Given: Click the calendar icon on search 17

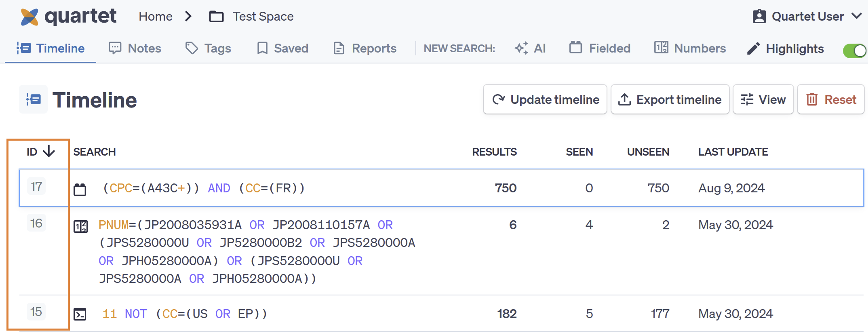Looking at the screenshot, I should [x=80, y=189].
